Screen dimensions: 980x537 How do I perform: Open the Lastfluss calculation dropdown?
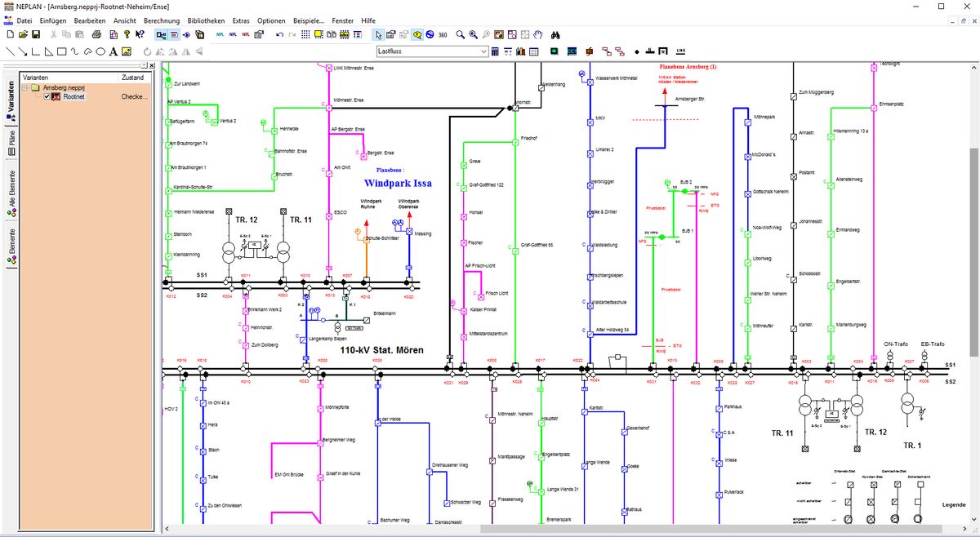point(483,51)
